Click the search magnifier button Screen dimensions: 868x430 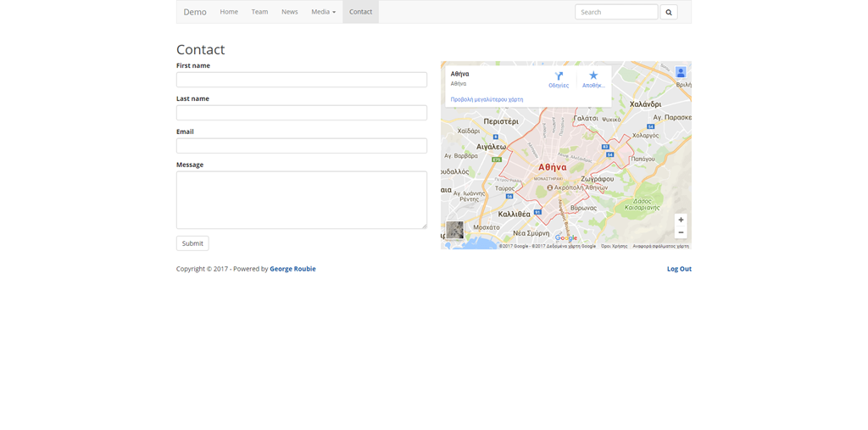(668, 12)
